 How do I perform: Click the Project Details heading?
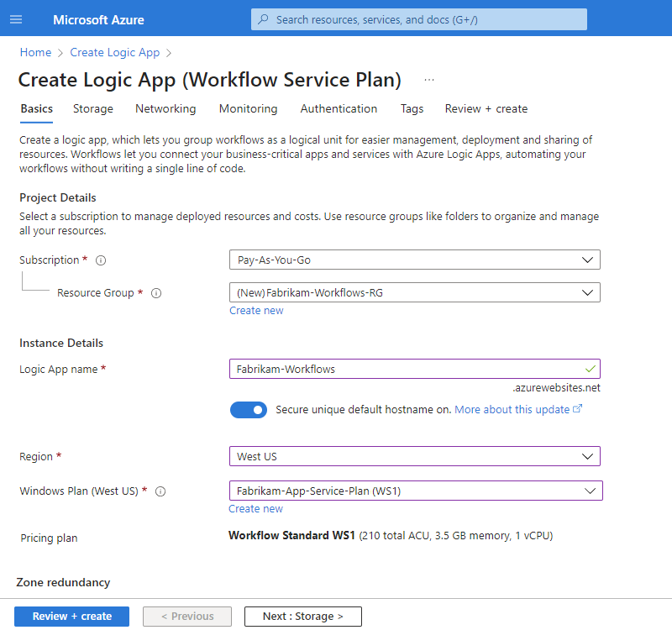point(57,197)
